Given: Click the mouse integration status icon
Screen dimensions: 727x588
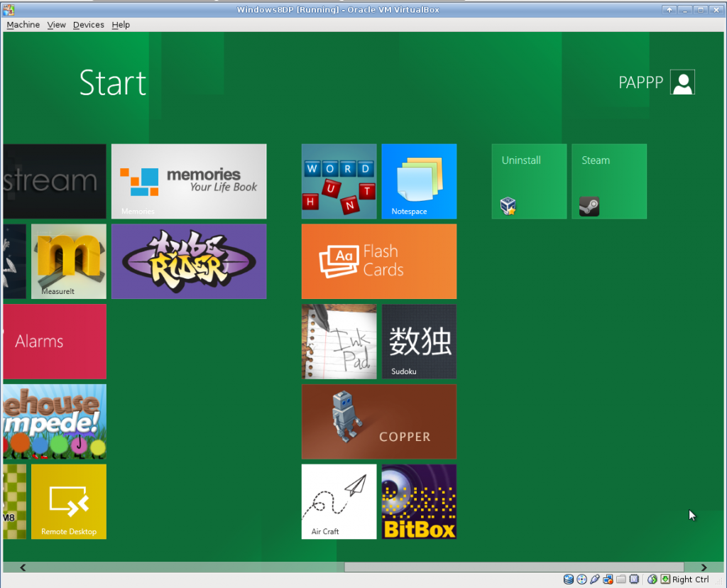Looking at the screenshot, I should [652, 579].
